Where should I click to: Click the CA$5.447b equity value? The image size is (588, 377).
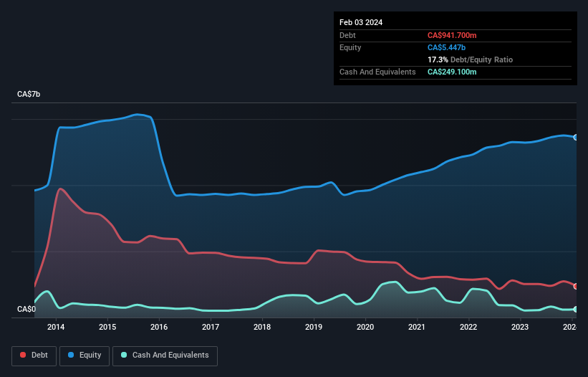point(446,47)
